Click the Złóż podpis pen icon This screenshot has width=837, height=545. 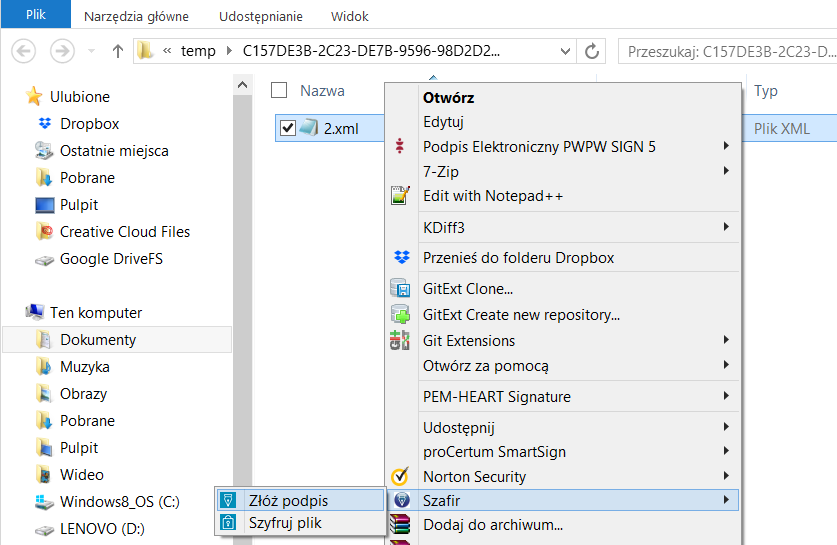(x=228, y=500)
